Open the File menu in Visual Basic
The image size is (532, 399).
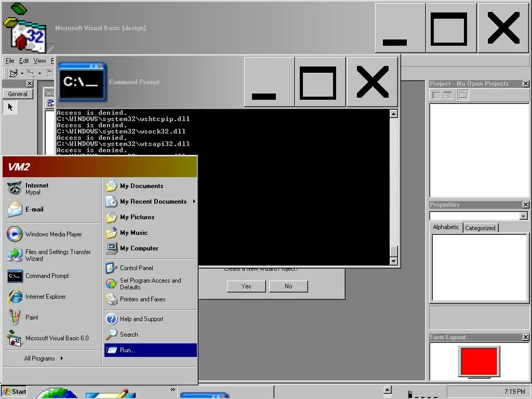coord(10,61)
